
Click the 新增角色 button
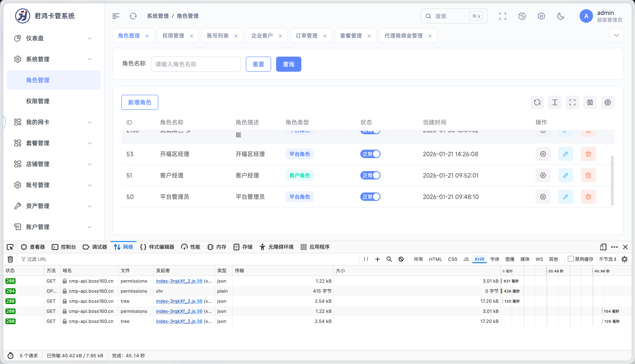click(140, 102)
